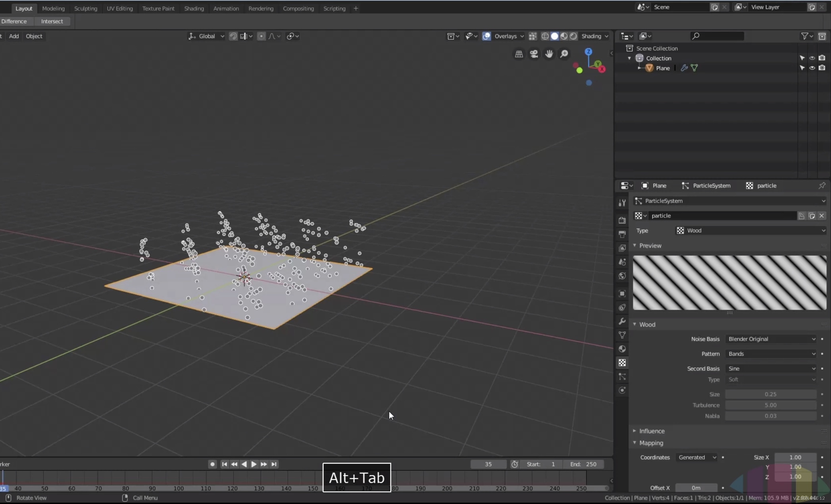Open the Modifiers wrench properties tab
Viewport: 831px width, 504px height.
click(622, 321)
